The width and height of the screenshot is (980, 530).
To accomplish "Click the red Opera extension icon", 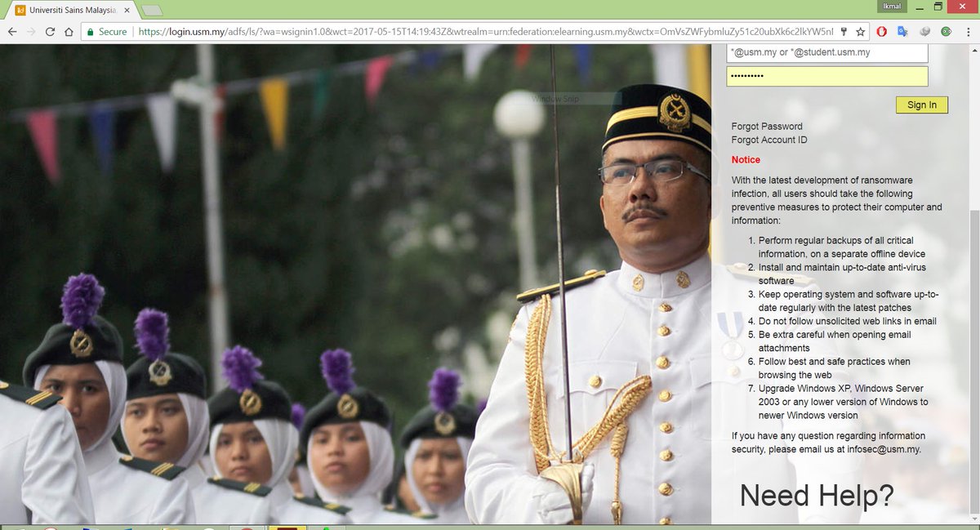I will 882,32.
